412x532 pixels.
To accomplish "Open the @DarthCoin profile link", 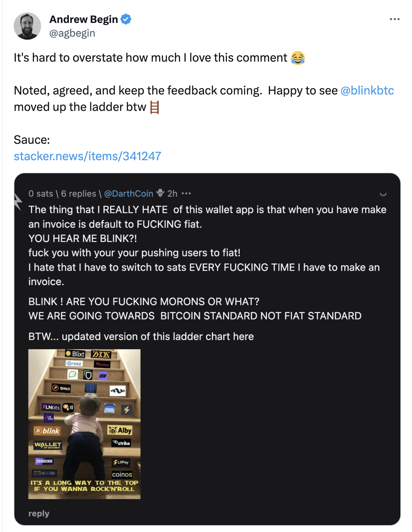I will [x=128, y=194].
